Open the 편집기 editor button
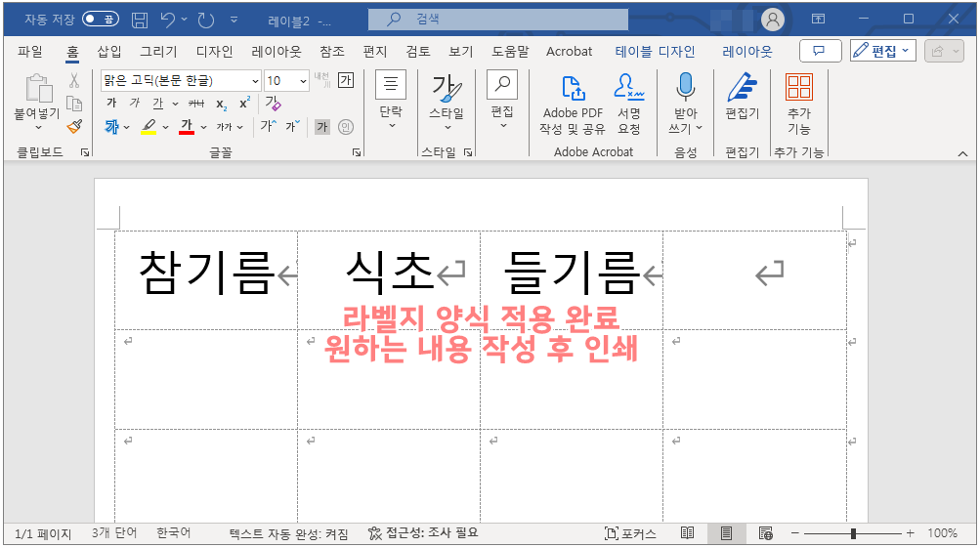The height and width of the screenshot is (548, 980). [742, 97]
